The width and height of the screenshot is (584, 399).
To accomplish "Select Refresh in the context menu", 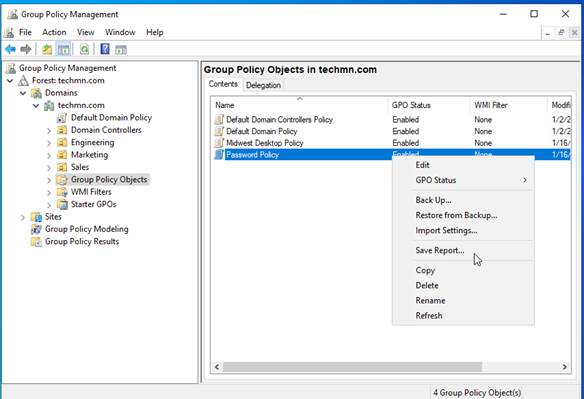I will click(463, 316).
